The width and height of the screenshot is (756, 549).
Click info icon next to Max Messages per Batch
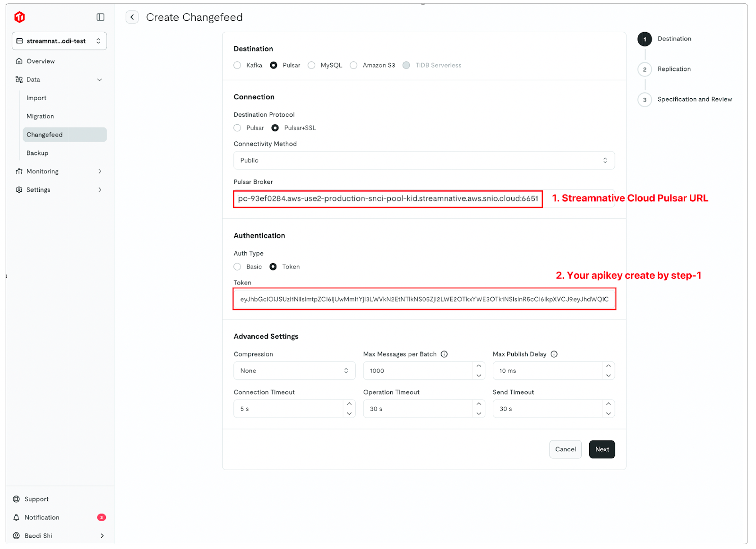[444, 354]
